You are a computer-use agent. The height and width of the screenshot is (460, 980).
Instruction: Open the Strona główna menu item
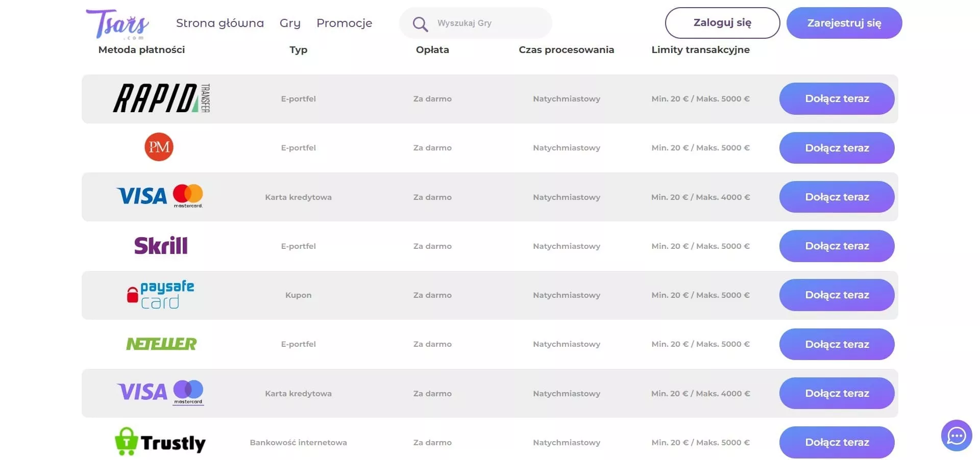(220, 23)
